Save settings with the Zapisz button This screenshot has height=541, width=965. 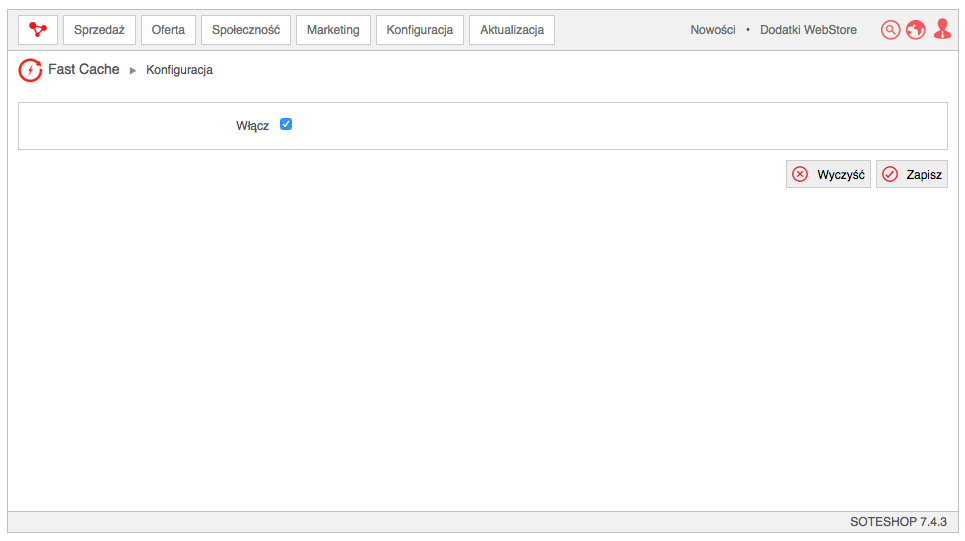coord(911,174)
